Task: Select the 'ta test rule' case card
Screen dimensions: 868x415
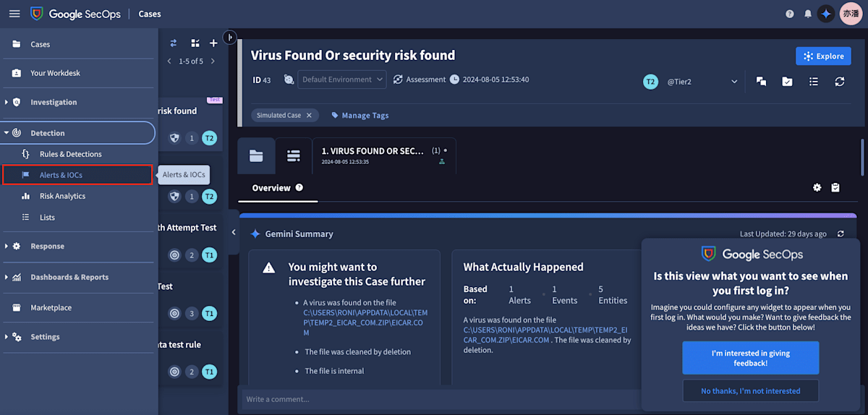Action: point(190,358)
